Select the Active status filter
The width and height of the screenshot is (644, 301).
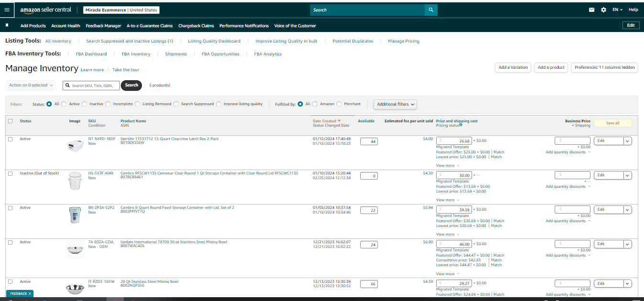point(64,104)
